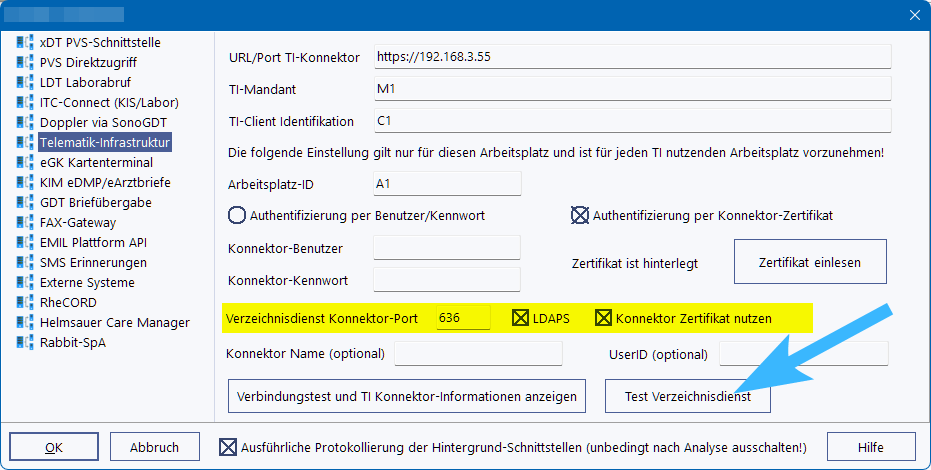Click the eGK Kartenterminal icon
This screenshot has width=931, height=470.
tap(25, 163)
